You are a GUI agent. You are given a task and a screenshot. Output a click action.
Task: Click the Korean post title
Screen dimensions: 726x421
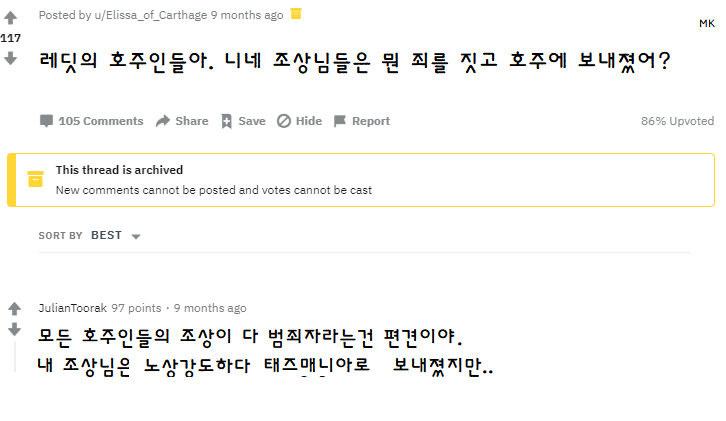coord(355,62)
